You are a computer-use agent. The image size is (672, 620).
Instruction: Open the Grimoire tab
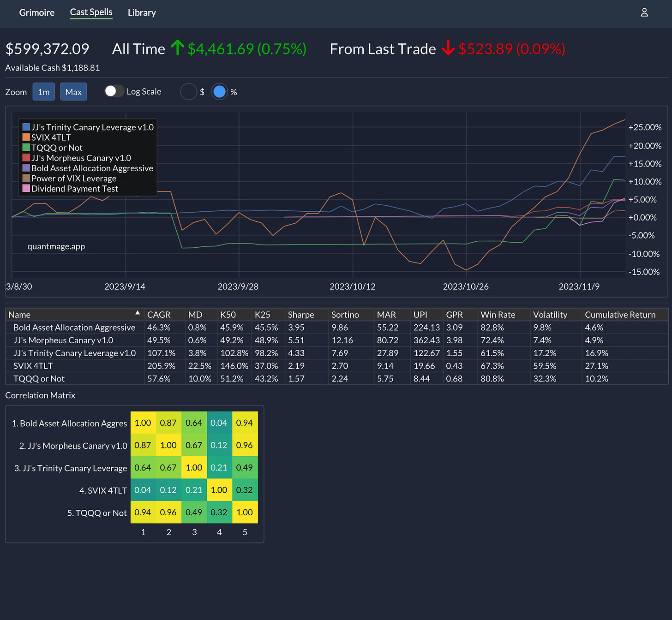pos(37,12)
